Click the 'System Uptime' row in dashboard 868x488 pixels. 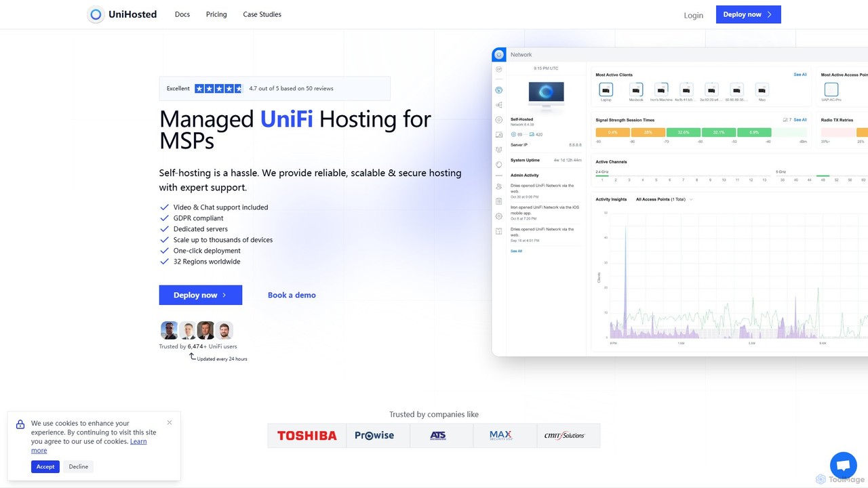click(x=546, y=160)
